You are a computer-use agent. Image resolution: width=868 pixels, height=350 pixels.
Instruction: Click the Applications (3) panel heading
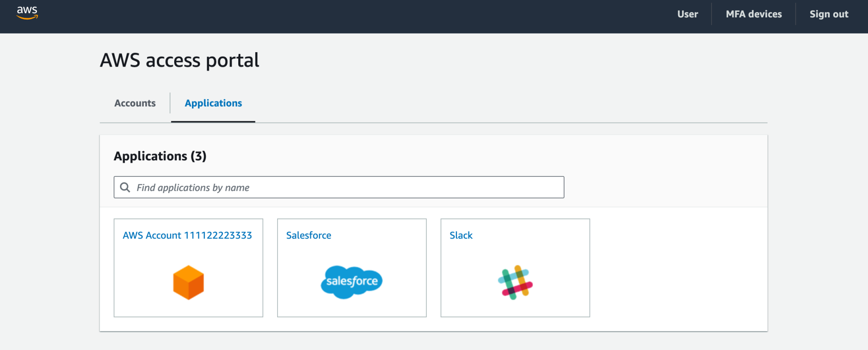[x=160, y=156]
